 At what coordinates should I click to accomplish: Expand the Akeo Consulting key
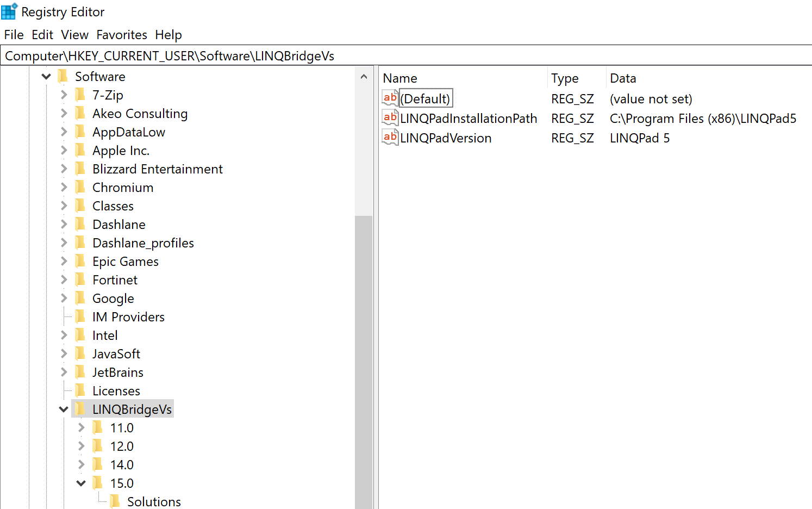click(x=64, y=113)
